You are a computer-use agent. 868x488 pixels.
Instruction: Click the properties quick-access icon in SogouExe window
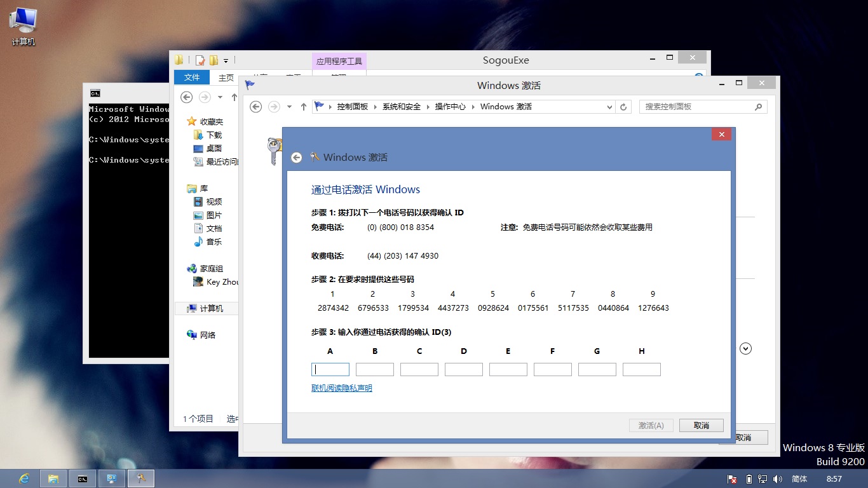200,60
